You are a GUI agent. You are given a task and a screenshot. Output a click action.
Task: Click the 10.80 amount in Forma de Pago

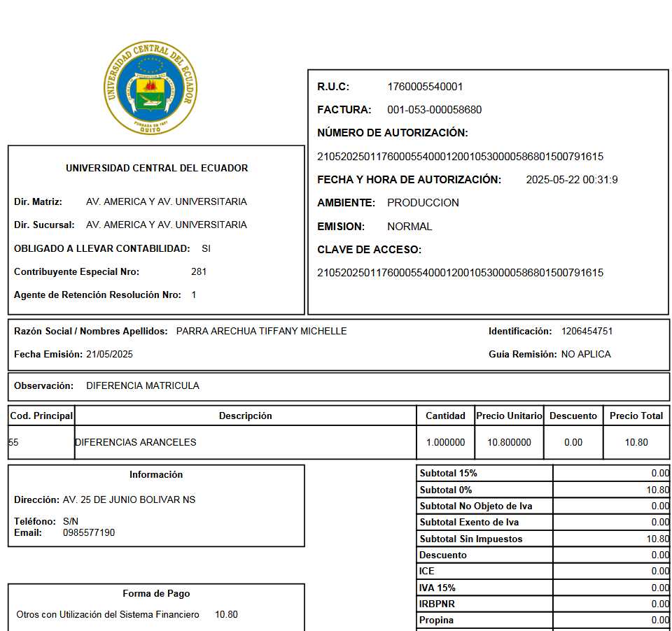tap(226, 614)
